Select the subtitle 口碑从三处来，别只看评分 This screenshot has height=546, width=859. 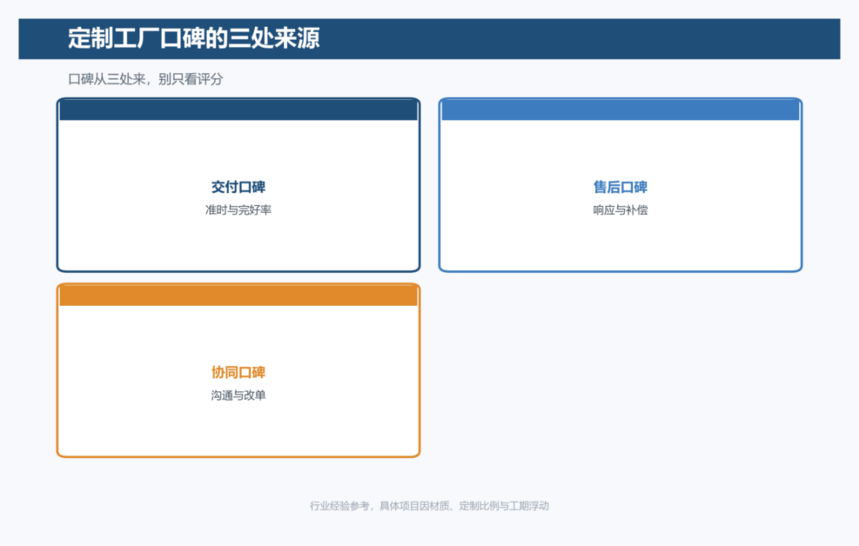pyautogui.click(x=145, y=79)
